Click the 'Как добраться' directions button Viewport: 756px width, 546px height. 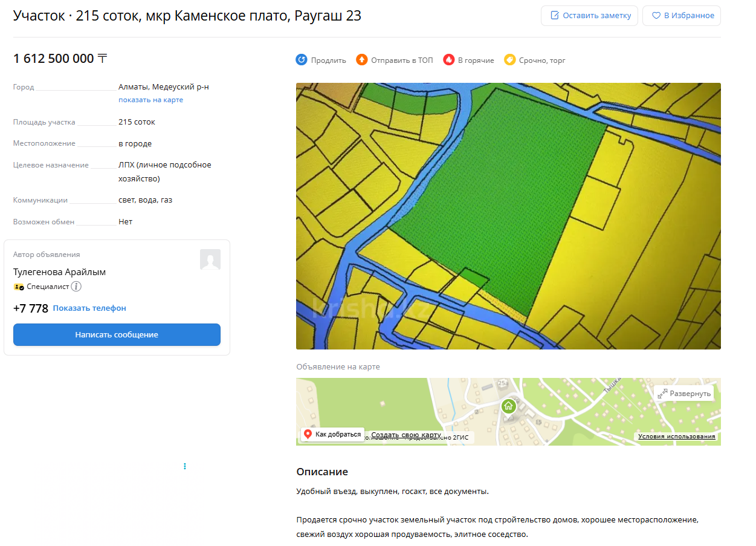tap(332, 434)
